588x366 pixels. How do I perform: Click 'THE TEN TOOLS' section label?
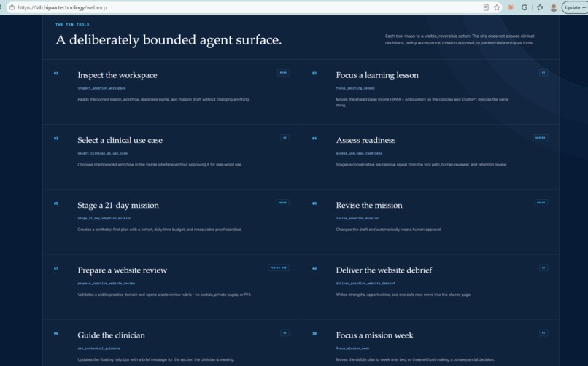72,25
